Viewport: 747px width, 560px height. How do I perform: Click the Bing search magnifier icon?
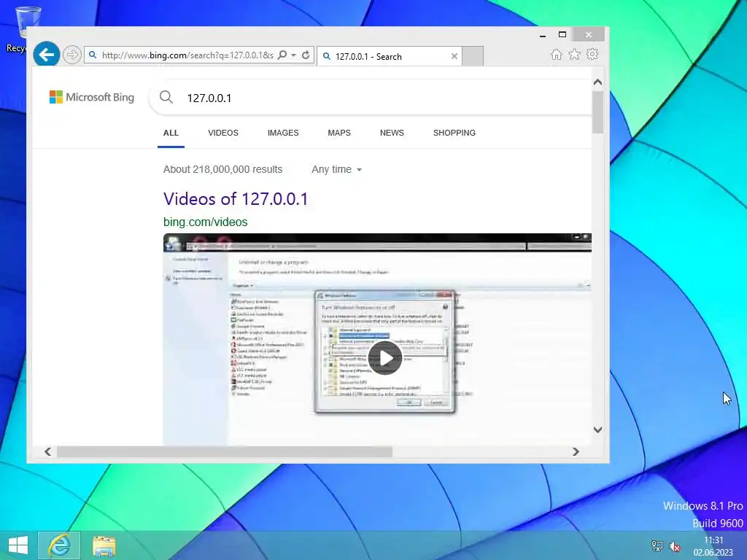[x=166, y=97]
